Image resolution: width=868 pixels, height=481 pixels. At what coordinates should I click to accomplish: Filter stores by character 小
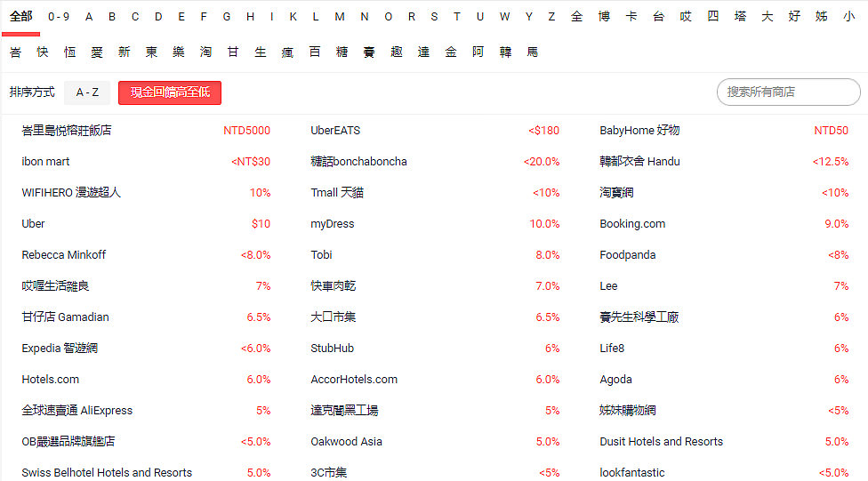pos(848,17)
